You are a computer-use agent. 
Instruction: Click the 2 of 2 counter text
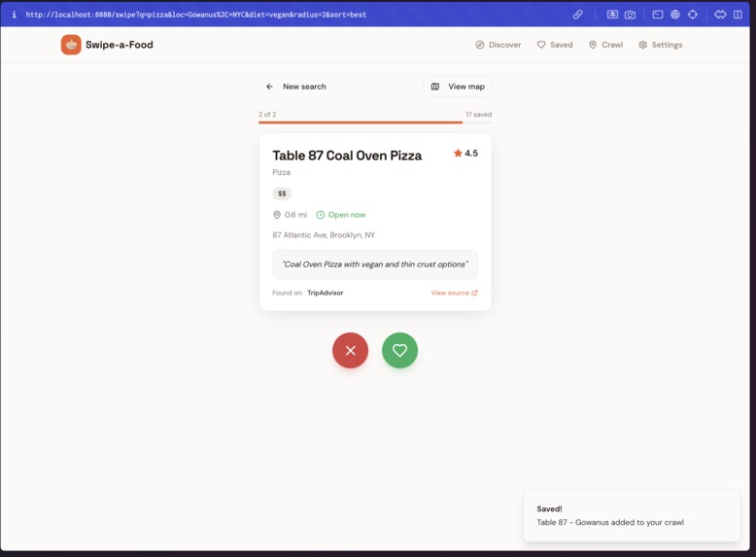click(267, 115)
